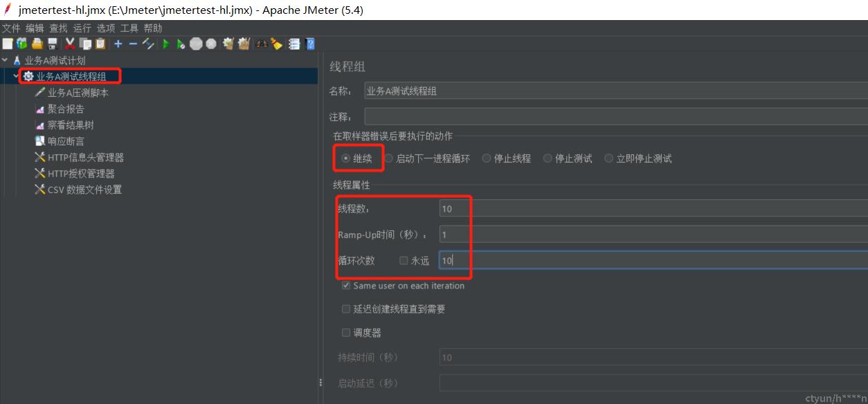The height and width of the screenshot is (404, 868).
Task: Click the Stop test icon
Action: point(196,44)
